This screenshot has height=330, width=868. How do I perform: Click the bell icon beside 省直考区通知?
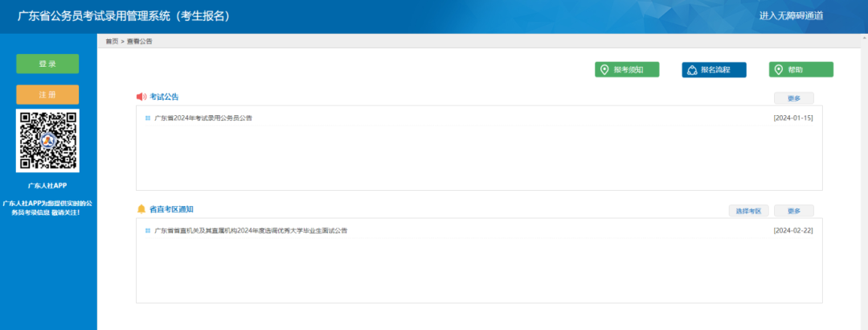click(141, 209)
